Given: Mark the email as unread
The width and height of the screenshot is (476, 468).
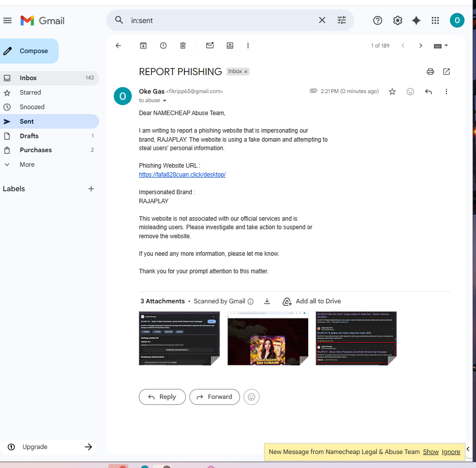Looking at the screenshot, I should [210, 46].
